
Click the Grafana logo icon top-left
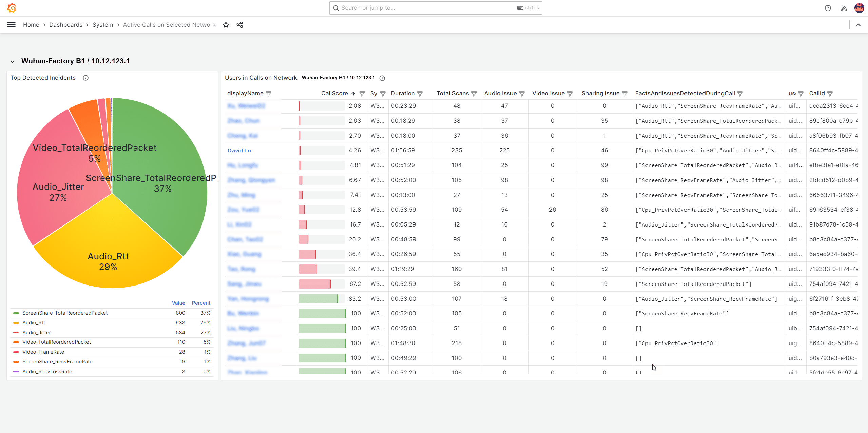tap(11, 8)
